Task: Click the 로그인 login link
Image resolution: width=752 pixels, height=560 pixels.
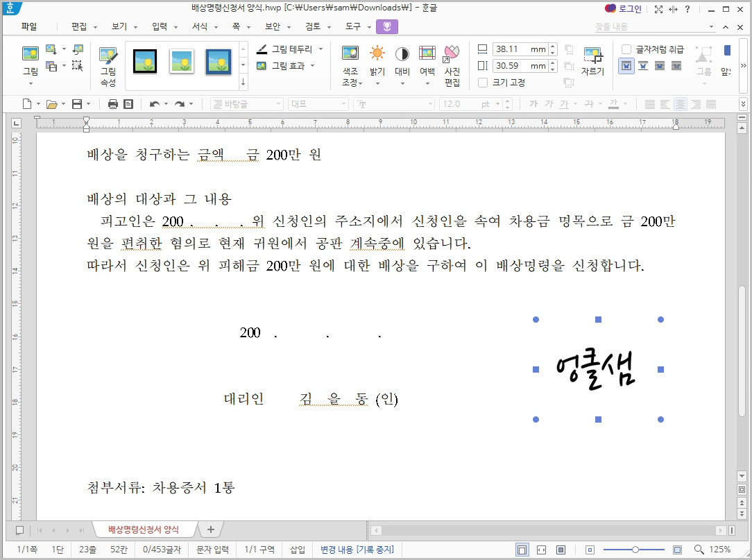Action: click(x=629, y=8)
